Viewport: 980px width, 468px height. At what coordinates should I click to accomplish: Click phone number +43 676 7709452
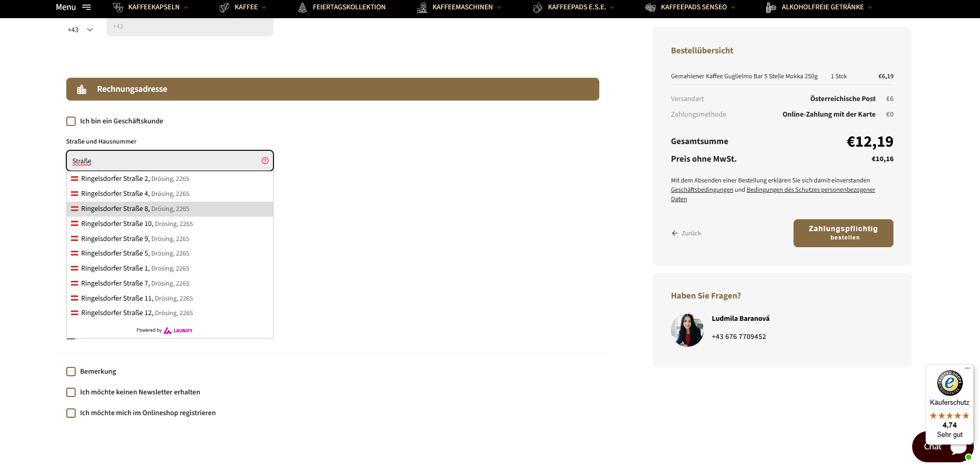(739, 337)
